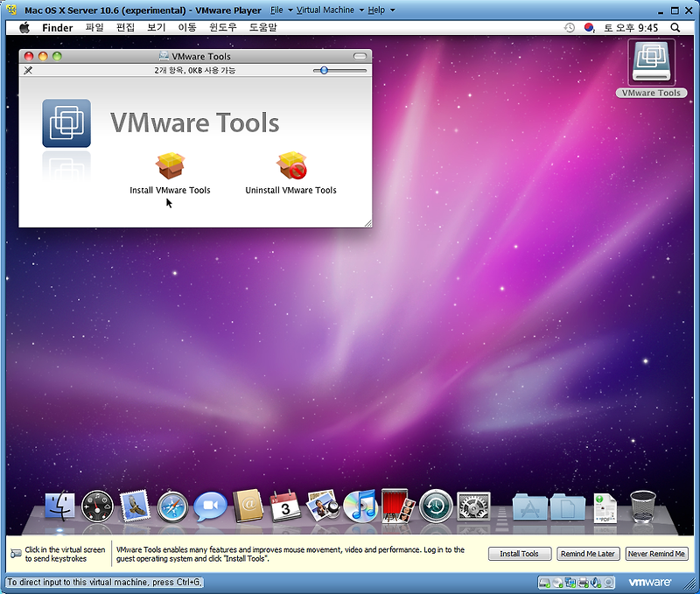Launch Preview from the Dock

point(323,506)
